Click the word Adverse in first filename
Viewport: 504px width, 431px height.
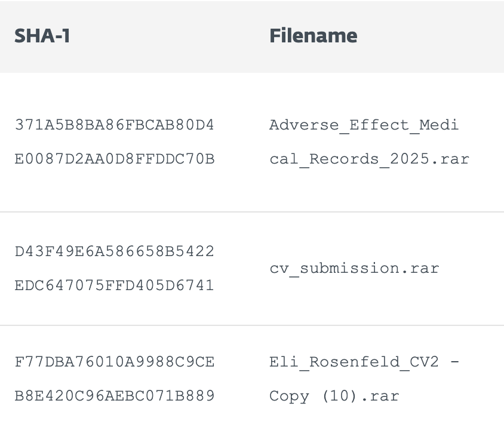point(304,125)
